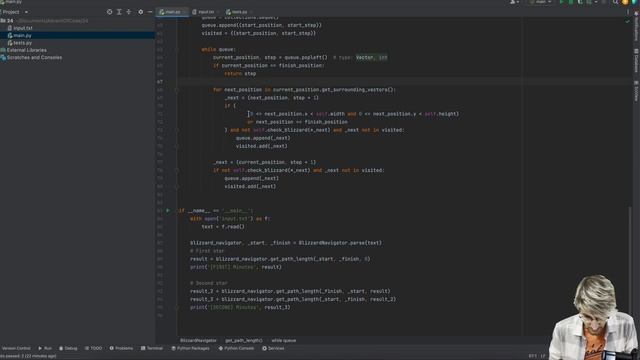Open the Debug tool window
The image size is (640, 360).
[68, 349]
